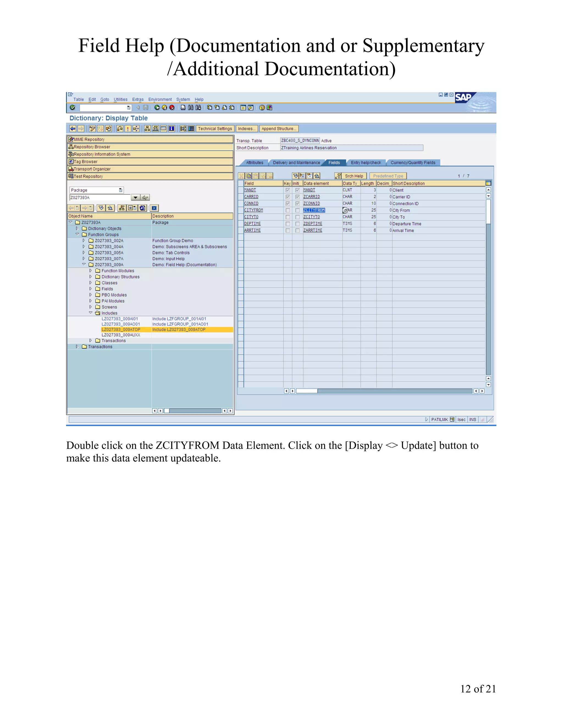Click the Expand All icon above field list
Screen dimensions: 563x728
coord(296,176)
